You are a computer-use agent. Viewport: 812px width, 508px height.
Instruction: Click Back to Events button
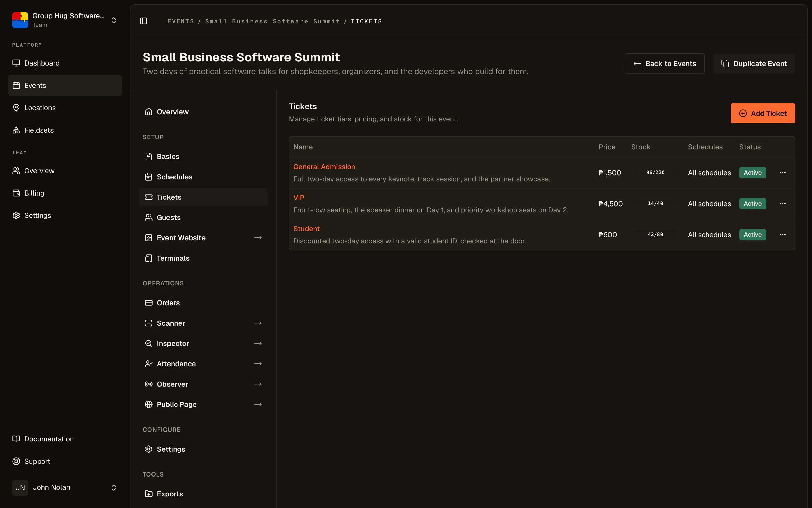(x=664, y=63)
